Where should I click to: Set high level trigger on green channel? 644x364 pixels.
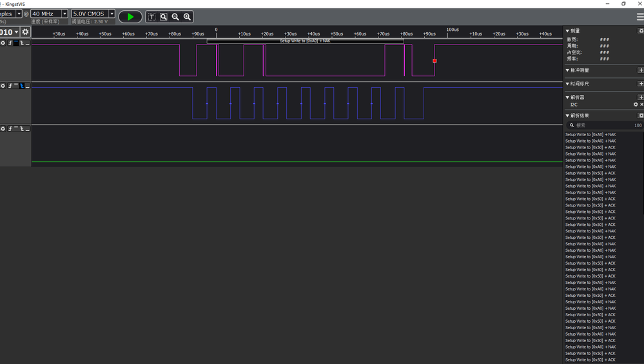(x=16, y=128)
